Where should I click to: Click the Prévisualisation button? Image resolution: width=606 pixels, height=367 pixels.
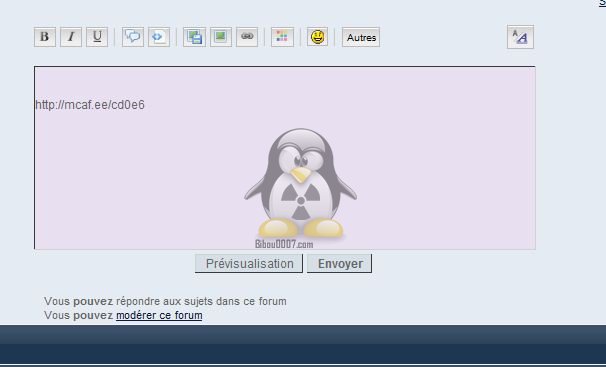coord(249,263)
